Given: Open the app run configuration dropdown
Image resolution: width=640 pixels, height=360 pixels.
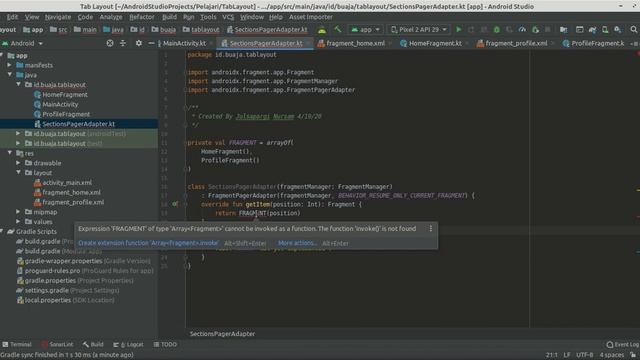Looking at the screenshot, I should tap(365, 29).
